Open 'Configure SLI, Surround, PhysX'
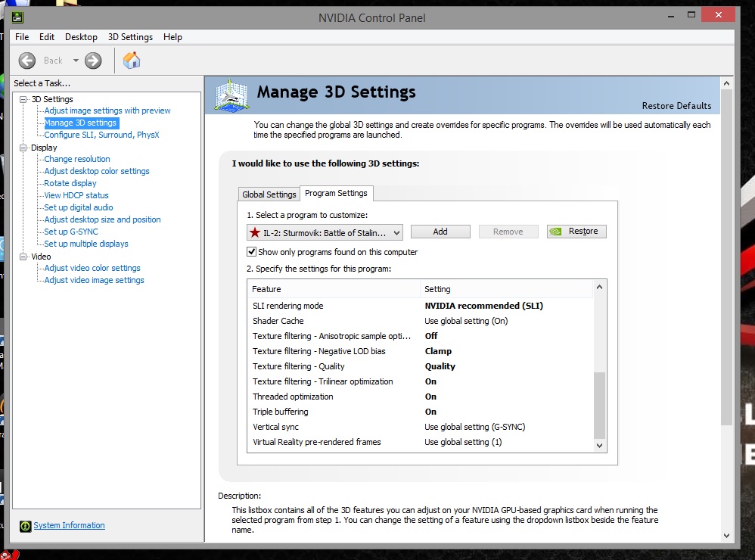 pyautogui.click(x=101, y=135)
